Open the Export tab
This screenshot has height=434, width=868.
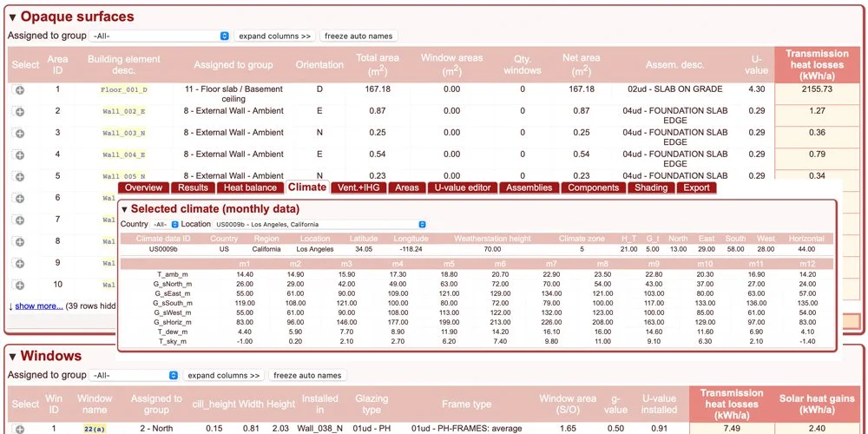696,187
